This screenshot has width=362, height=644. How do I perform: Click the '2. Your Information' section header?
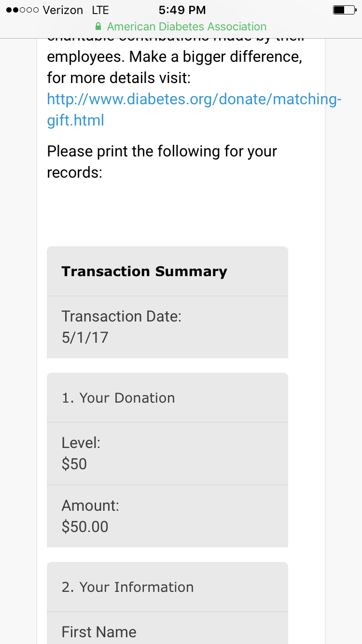click(x=127, y=587)
